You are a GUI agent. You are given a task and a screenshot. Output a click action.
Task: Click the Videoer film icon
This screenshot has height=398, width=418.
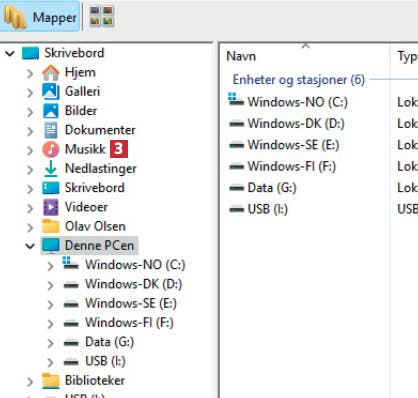tap(51, 207)
